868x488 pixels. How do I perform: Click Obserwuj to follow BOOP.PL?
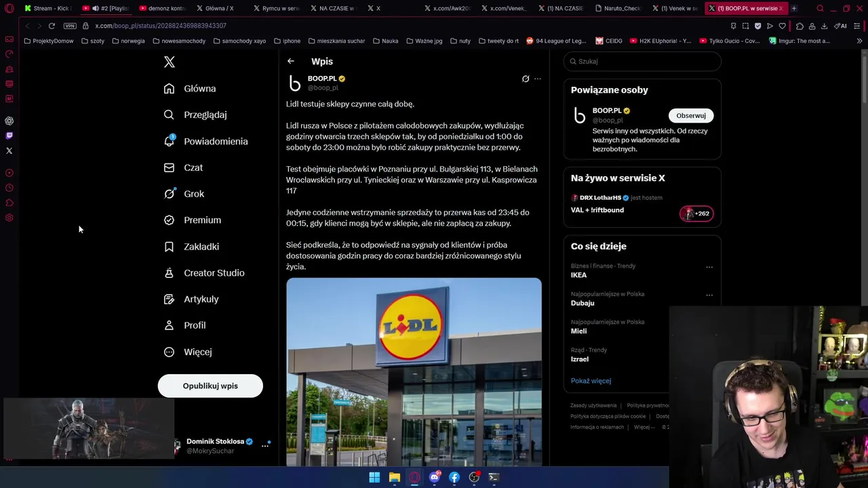[x=691, y=116]
